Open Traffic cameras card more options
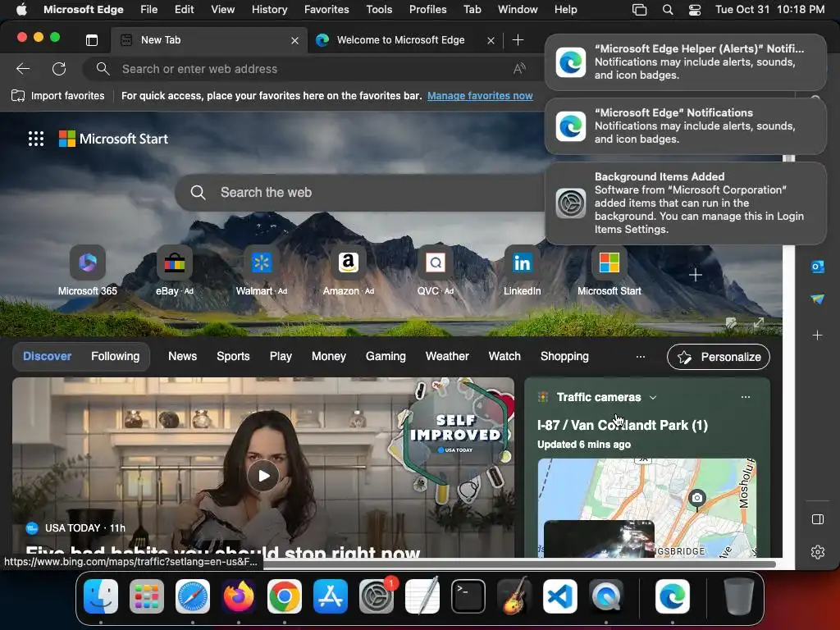The height and width of the screenshot is (630, 840). (x=745, y=397)
